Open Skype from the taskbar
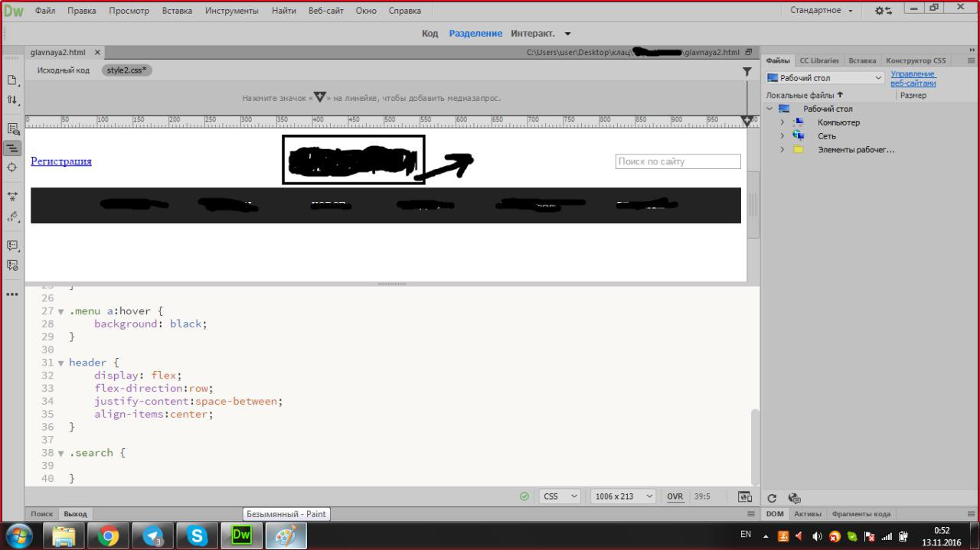 198,536
